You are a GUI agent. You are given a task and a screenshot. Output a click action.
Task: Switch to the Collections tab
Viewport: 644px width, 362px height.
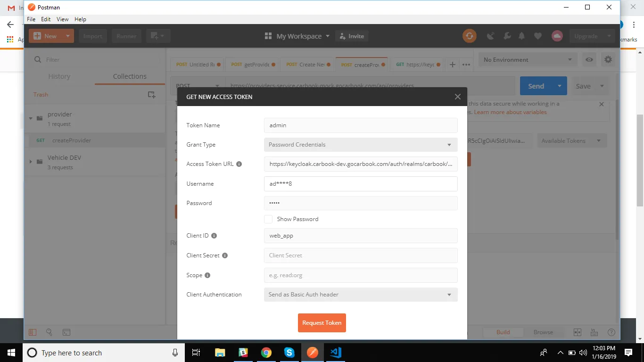130,76
